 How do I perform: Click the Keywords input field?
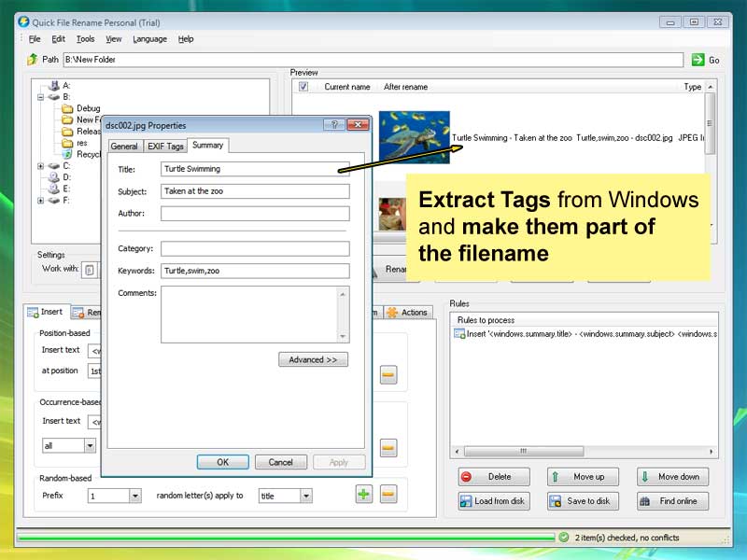(254, 272)
